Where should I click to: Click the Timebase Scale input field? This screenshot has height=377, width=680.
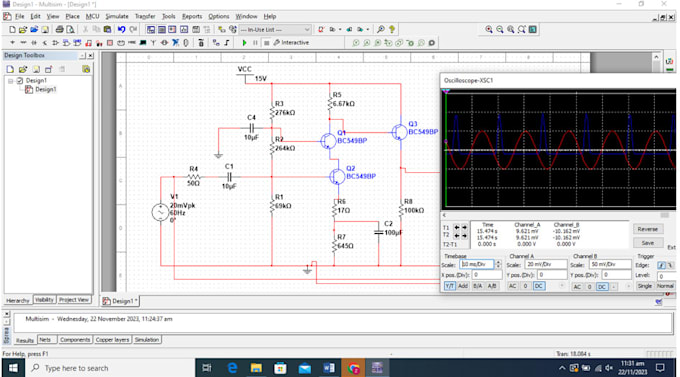click(477, 264)
